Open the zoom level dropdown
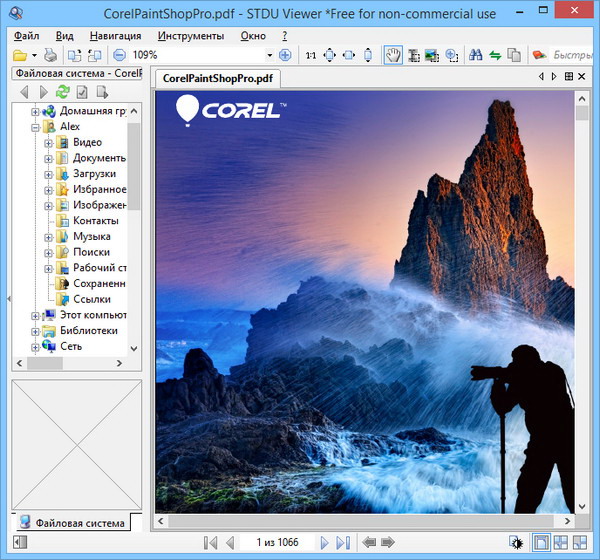 tap(269, 55)
